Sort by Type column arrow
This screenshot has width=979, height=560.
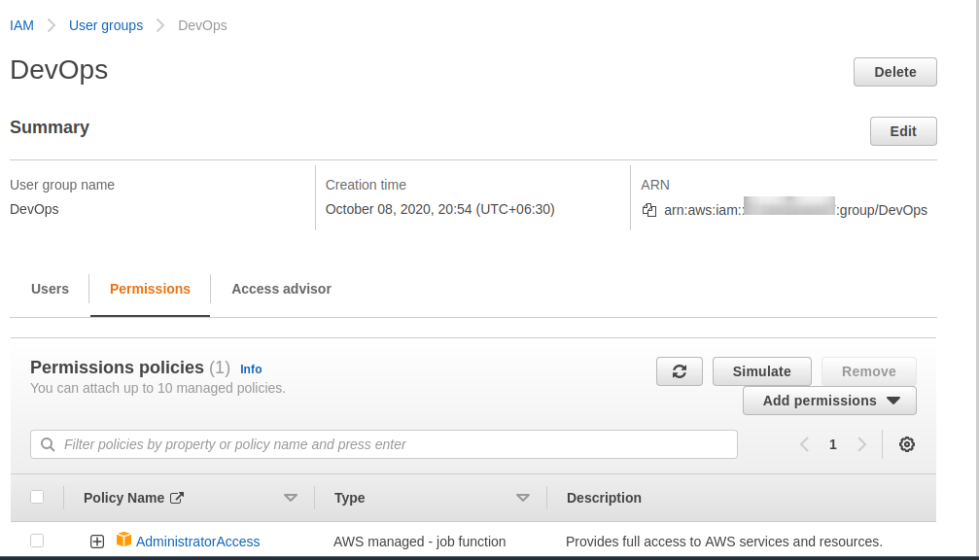point(523,498)
